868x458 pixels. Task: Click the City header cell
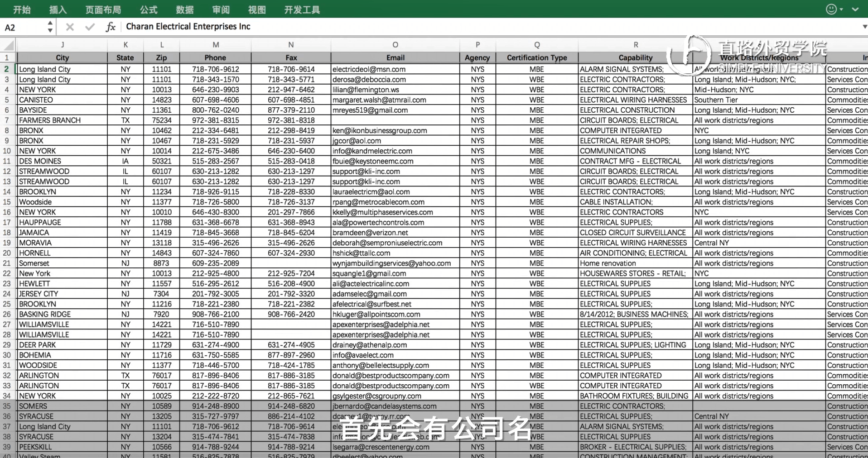pos(62,57)
